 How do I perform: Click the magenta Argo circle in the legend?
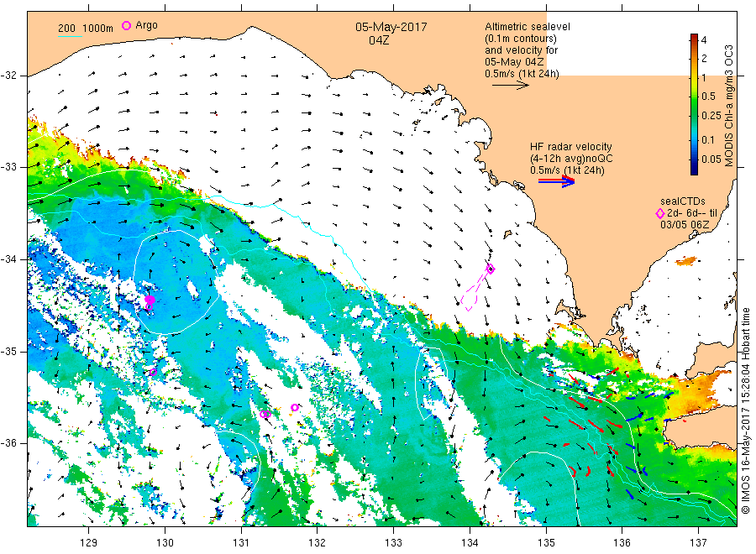pos(126,25)
